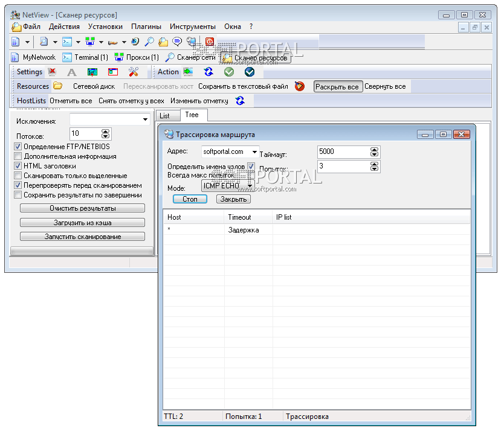Click Изменить отметку in HostLists bar
The width and height of the screenshot is (504, 431).
click(199, 101)
